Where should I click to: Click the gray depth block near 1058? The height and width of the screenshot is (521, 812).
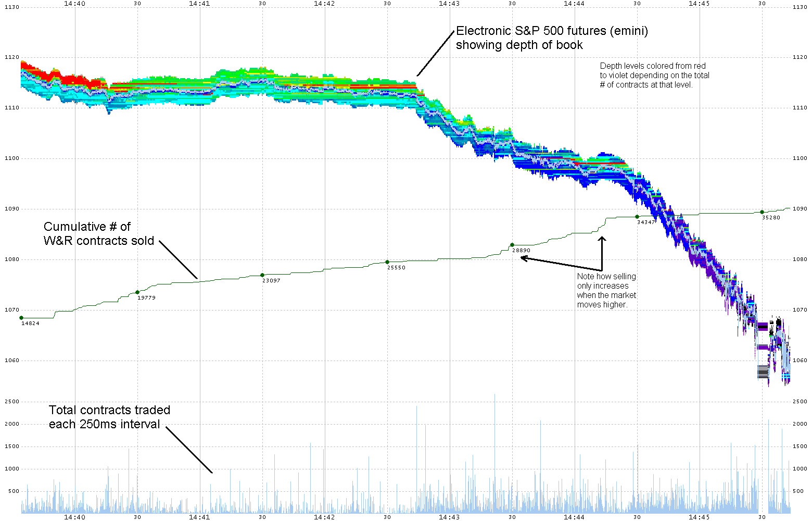pyautogui.click(x=763, y=371)
